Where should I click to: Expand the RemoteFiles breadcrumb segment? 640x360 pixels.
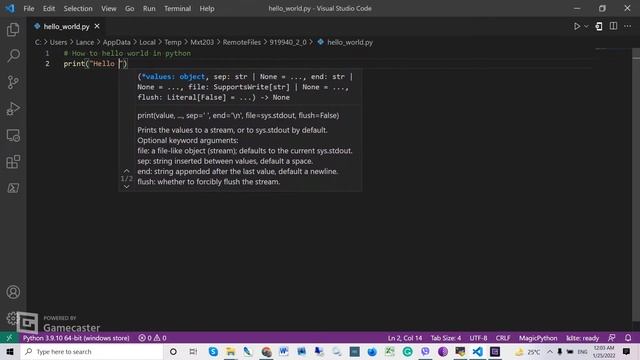242,42
